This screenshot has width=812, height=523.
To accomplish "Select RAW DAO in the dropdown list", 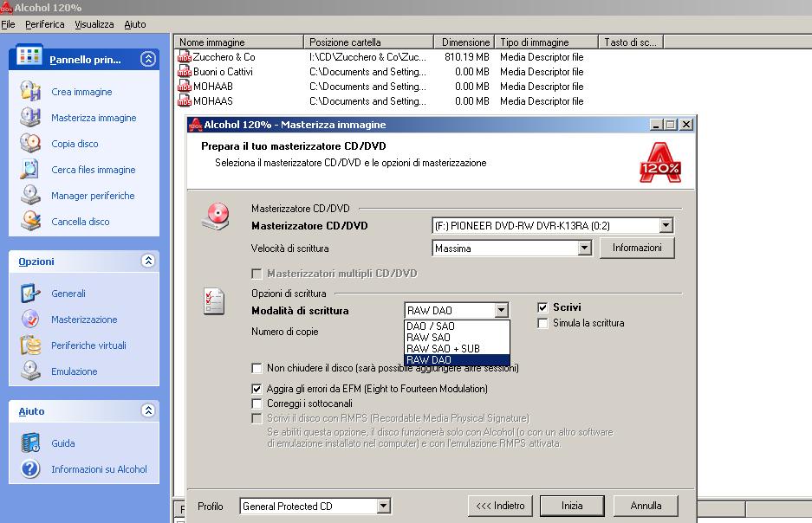I will [457, 360].
